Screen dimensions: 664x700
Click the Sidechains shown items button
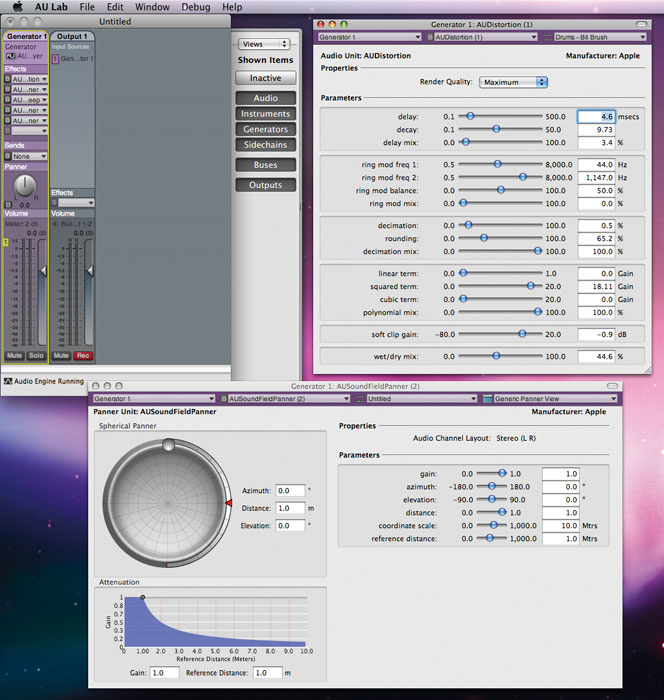click(266, 145)
